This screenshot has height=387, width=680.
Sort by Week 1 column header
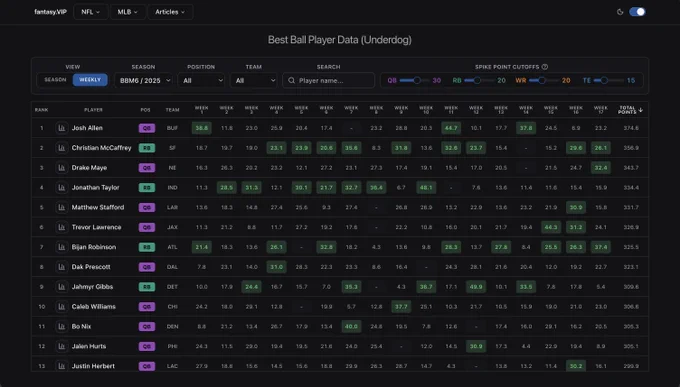(202, 110)
